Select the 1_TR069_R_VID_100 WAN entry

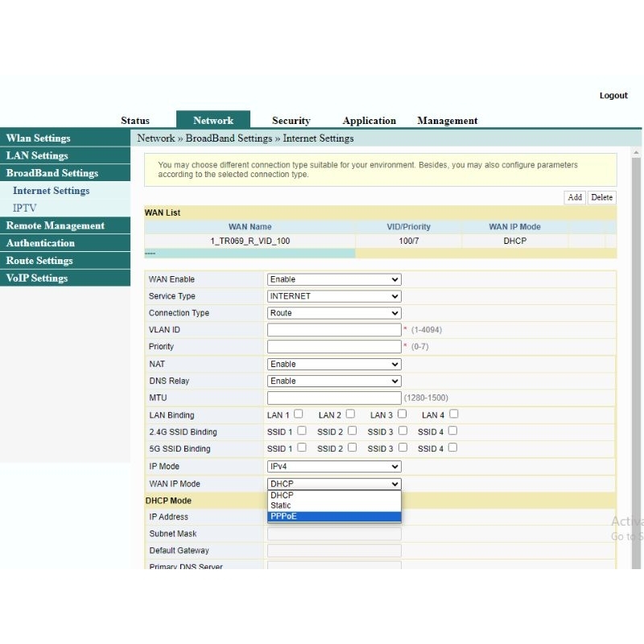(250, 242)
